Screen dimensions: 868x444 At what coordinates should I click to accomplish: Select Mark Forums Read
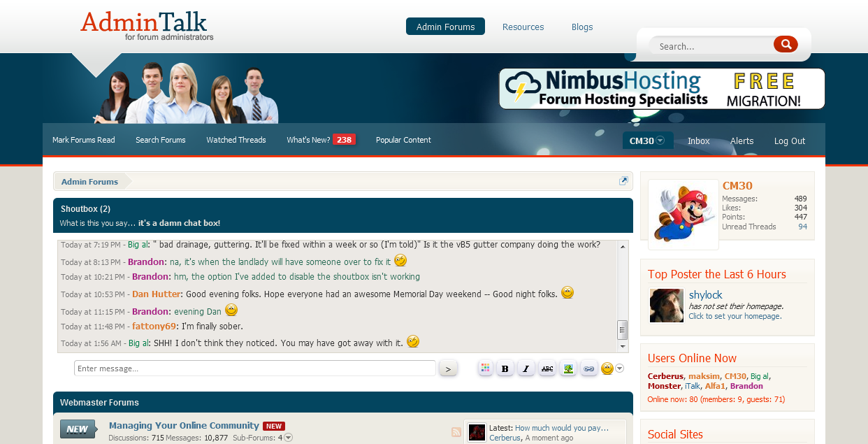pos(84,140)
